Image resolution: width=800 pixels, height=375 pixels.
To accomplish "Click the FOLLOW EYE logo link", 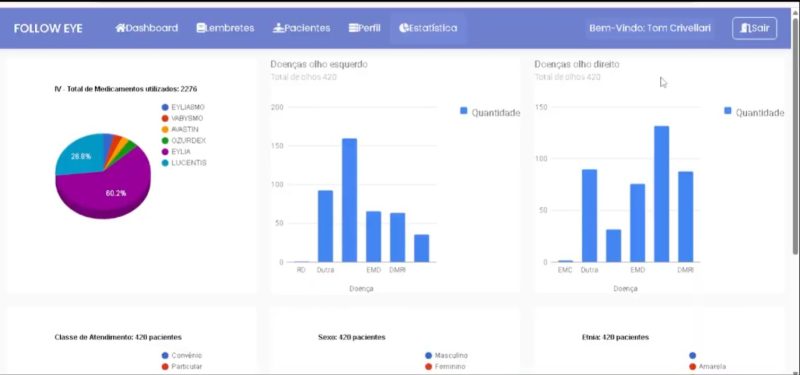I will [48, 28].
